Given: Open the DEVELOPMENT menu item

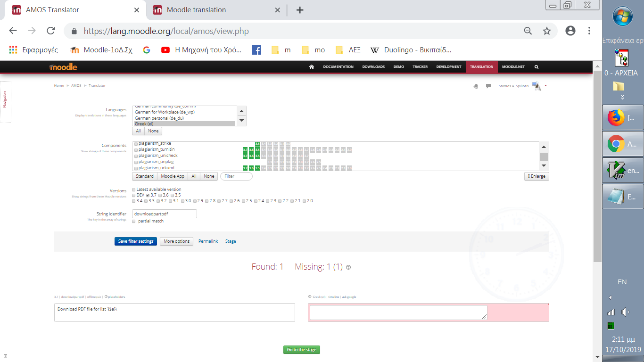Looking at the screenshot, I should tap(449, 67).
